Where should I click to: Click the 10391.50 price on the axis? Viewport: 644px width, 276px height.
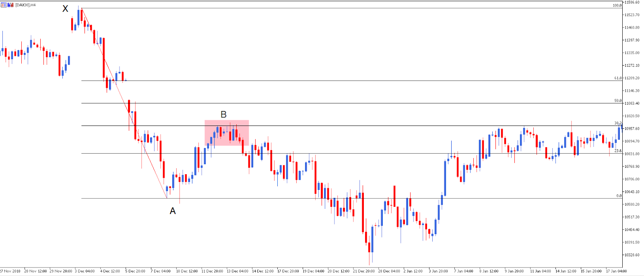point(632,242)
